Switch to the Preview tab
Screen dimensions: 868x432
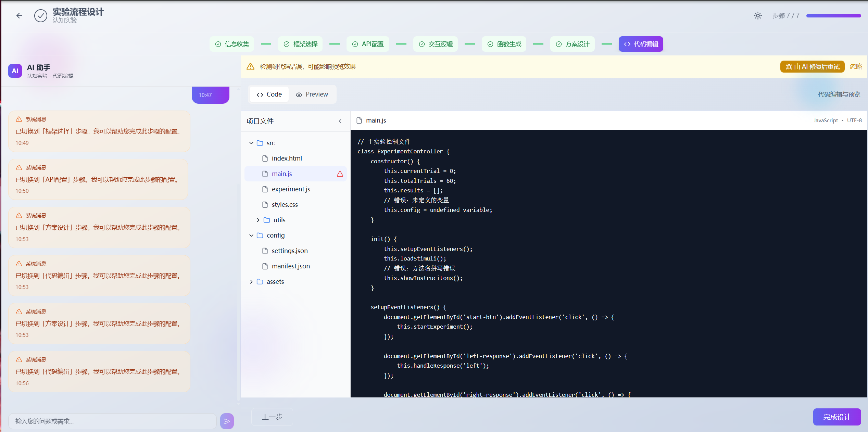[312, 94]
